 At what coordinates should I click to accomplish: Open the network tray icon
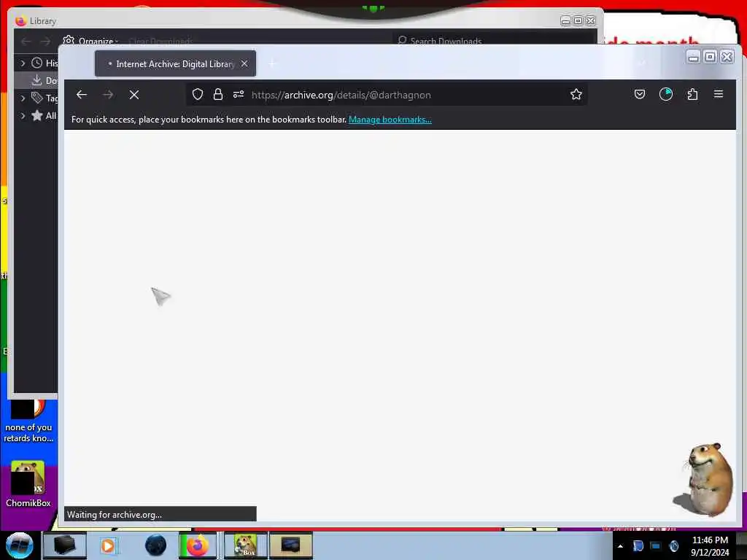pyautogui.click(x=656, y=545)
